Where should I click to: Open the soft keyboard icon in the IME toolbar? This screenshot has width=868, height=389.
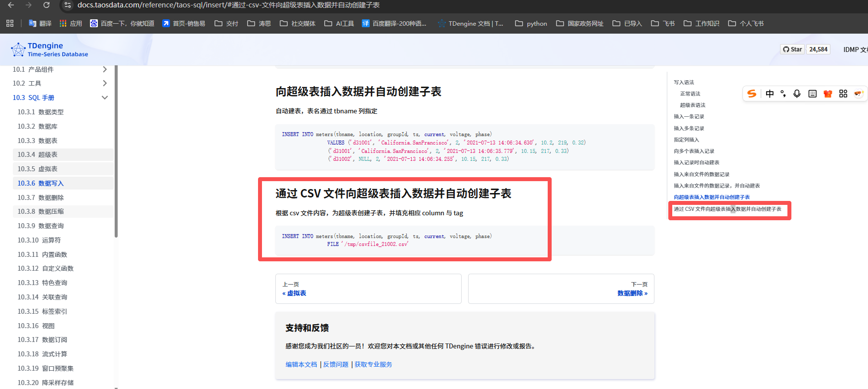tap(812, 94)
